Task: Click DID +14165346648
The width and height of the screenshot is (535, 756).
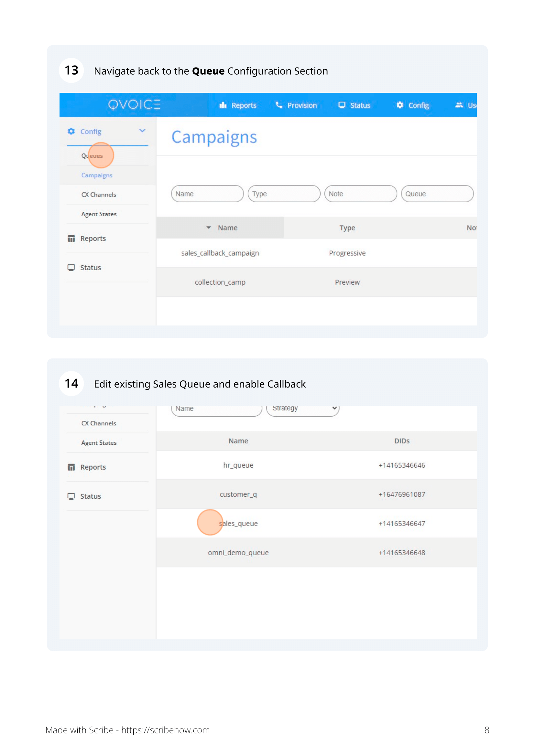Action: 402,553
